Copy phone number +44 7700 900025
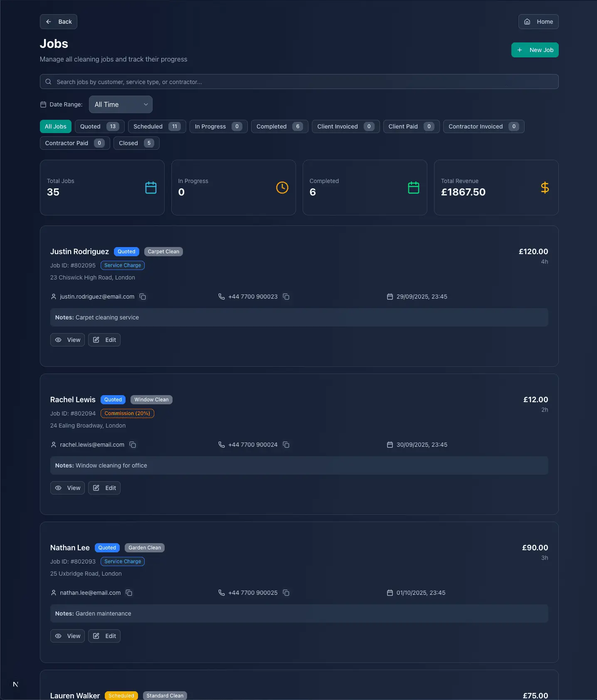 (x=286, y=593)
